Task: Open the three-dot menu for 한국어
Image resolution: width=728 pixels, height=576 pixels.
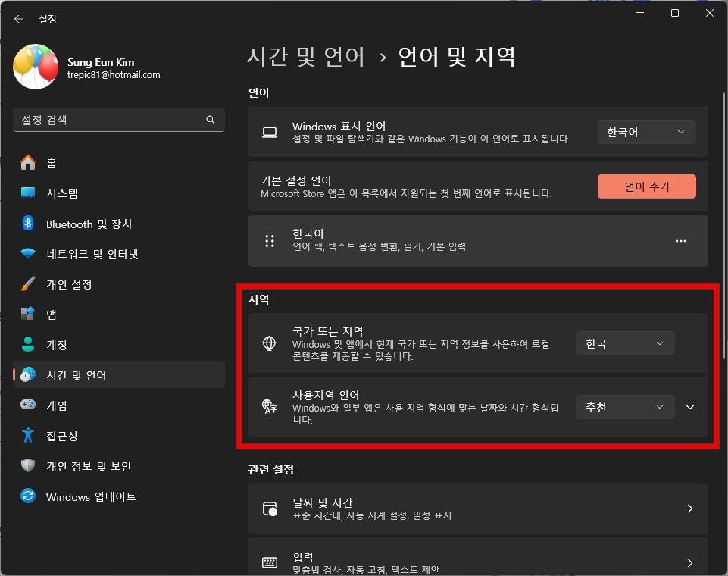Action: 680,241
